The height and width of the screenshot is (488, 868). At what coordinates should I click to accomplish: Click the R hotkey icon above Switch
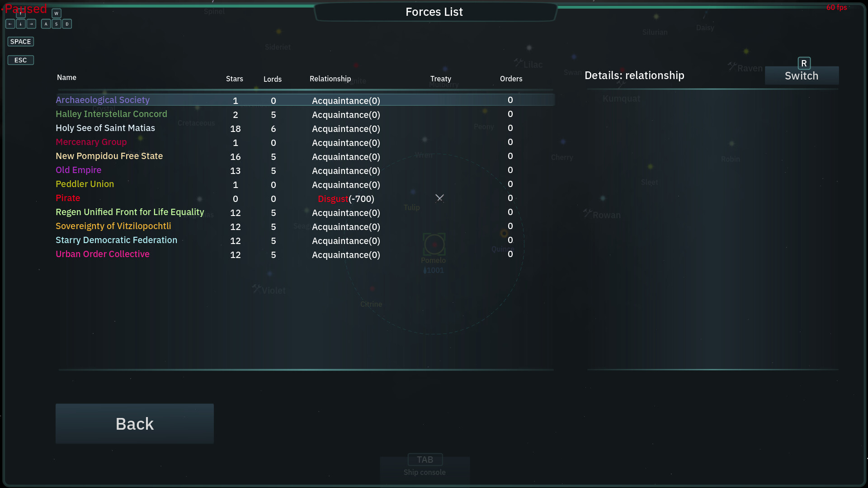[804, 63]
